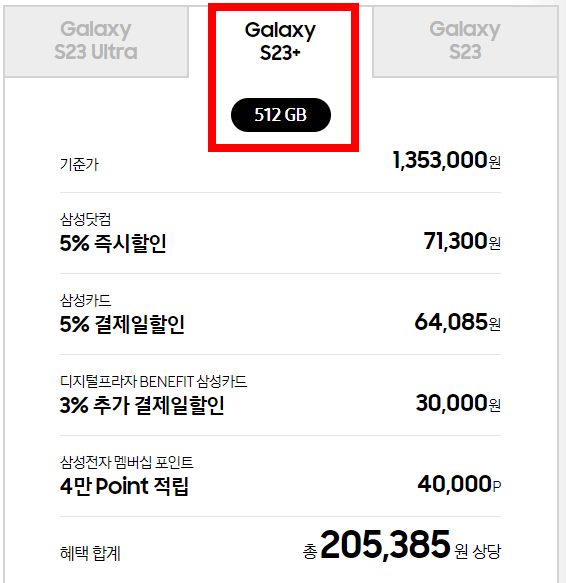Screen dimensions: 566x583
Task: Open the Galaxy S23 tab
Action: [465, 41]
